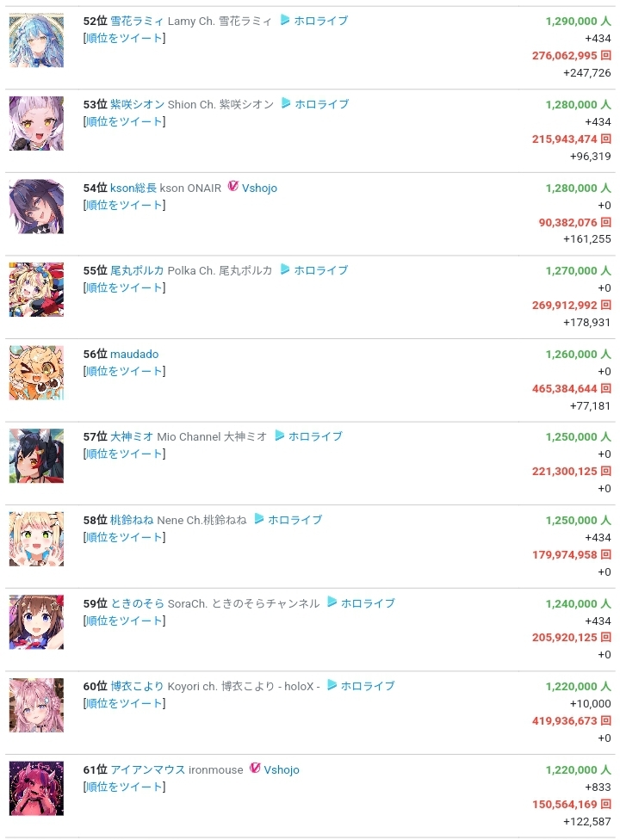Open 雪花ラミィ's avatar thumbnail
This screenshot has height=840, width=620.
[x=36, y=40]
